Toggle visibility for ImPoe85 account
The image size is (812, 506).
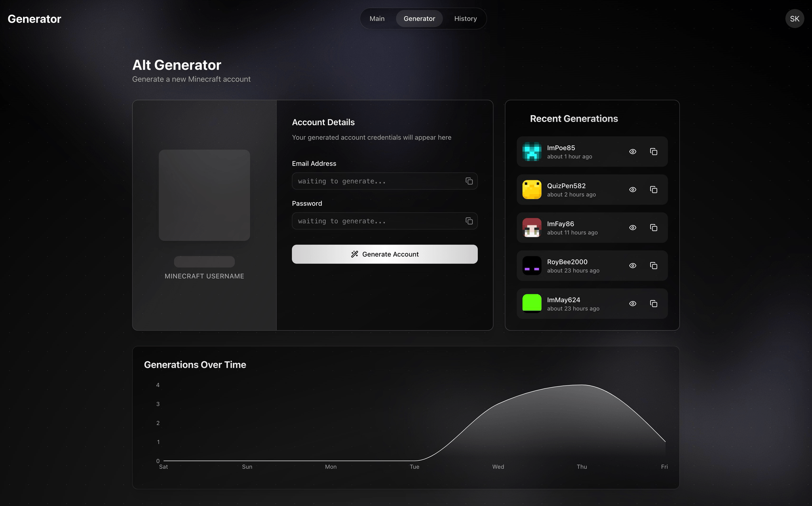(x=632, y=152)
